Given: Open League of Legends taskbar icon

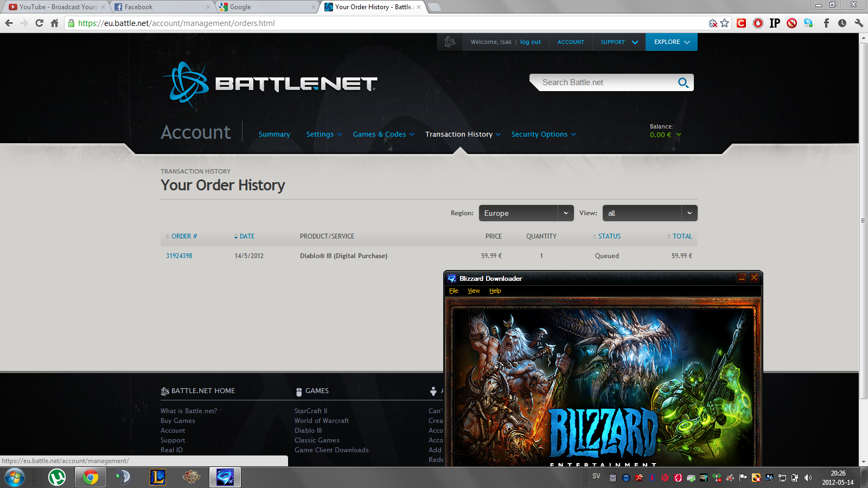Looking at the screenshot, I should point(158,477).
